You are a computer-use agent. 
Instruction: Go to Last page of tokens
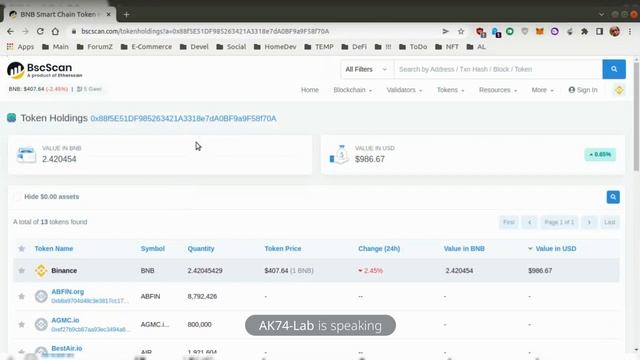[x=610, y=222]
